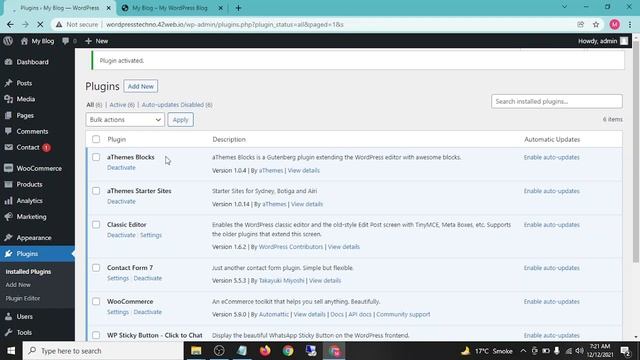Viewport: 640px width, 360px height.
Task: Select all plugins with header checkbox
Action: (x=96, y=139)
